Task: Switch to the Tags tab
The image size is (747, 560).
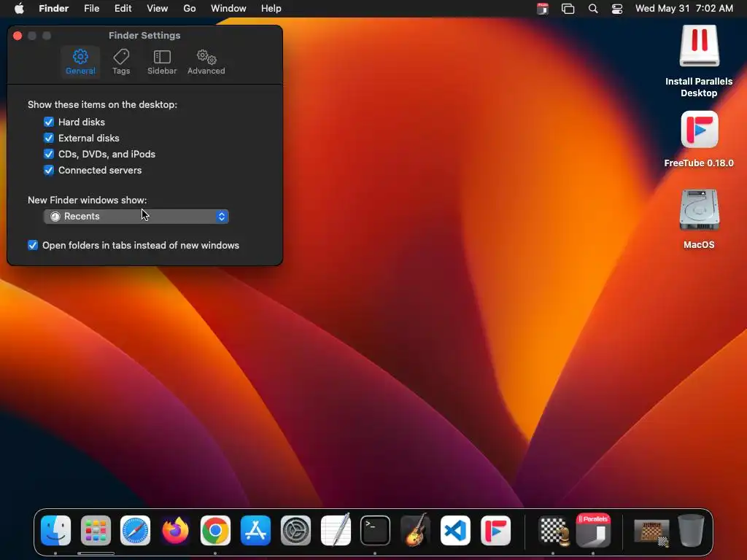Action: click(x=121, y=62)
